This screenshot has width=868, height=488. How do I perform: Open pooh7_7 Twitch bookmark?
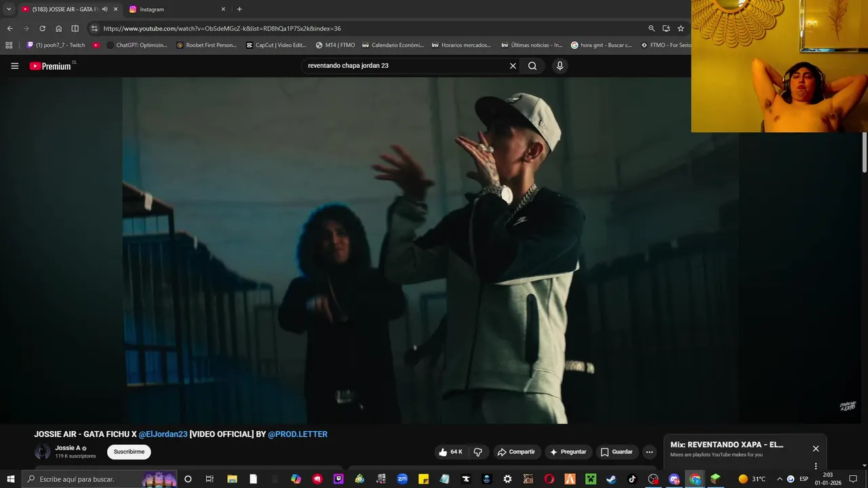click(x=56, y=45)
